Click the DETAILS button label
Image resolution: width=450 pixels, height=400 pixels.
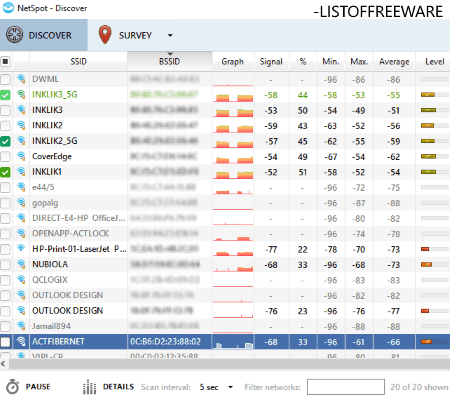pyautogui.click(x=118, y=387)
